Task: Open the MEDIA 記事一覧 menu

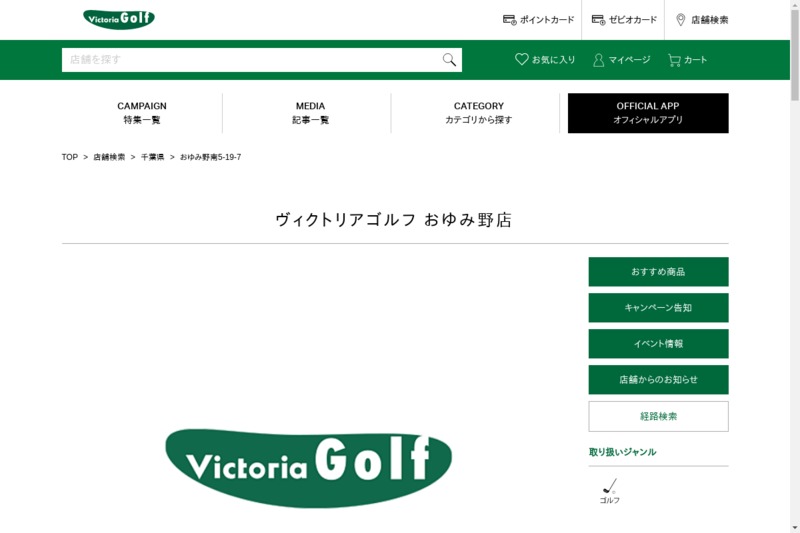Action: pos(310,113)
